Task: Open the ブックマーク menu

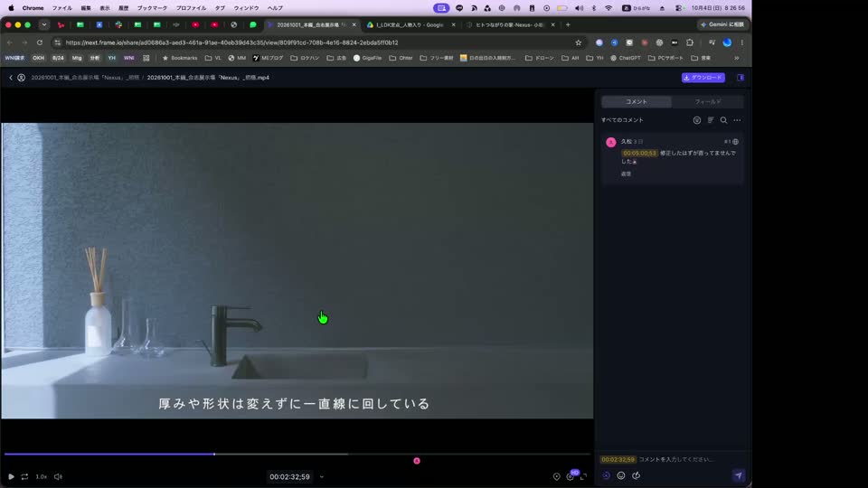Action: point(152,8)
